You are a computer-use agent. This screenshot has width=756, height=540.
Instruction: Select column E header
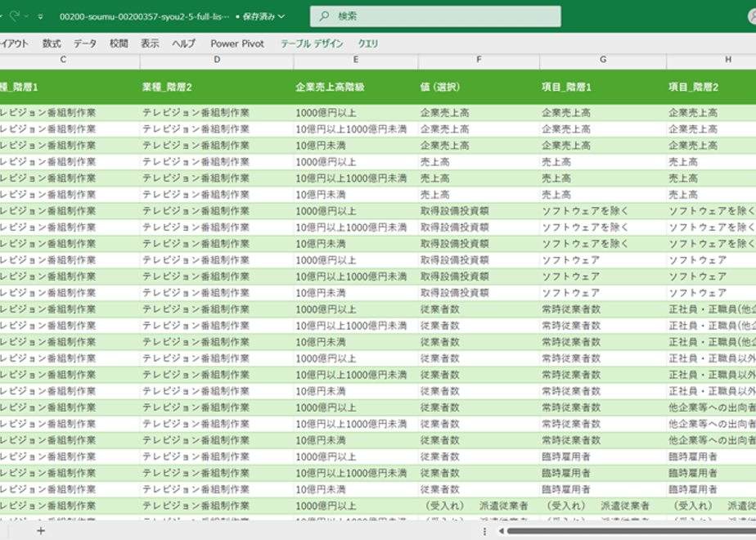tap(356, 60)
